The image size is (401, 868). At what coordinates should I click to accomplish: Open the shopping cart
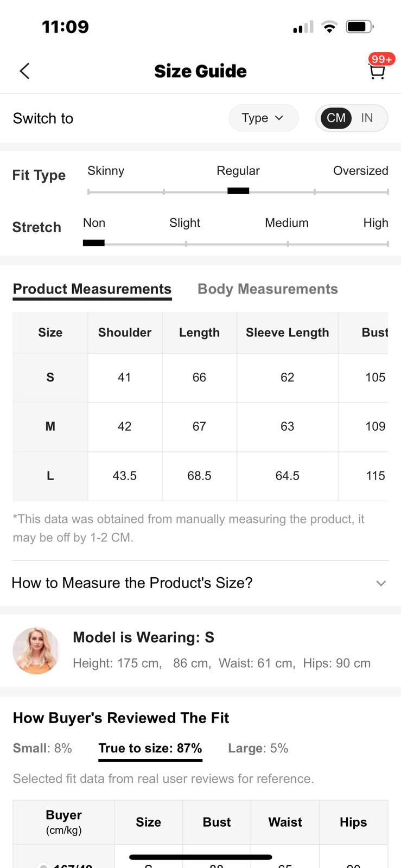[x=377, y=72]
